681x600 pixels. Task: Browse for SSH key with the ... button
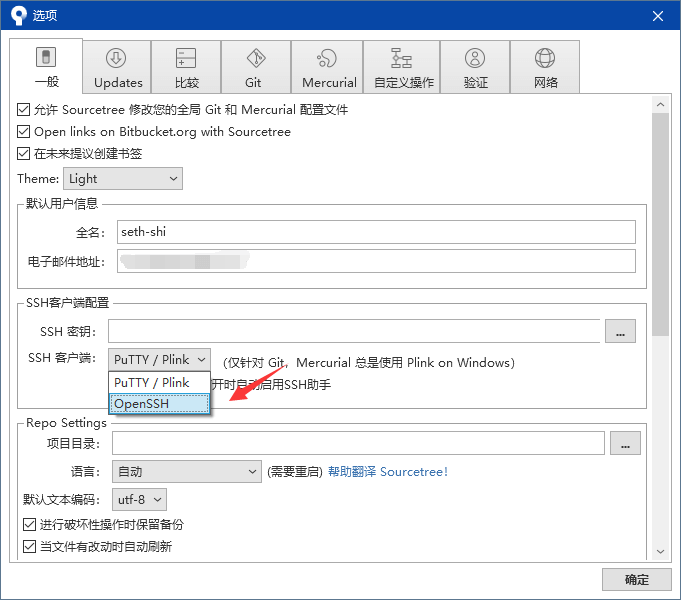point(620,331)
